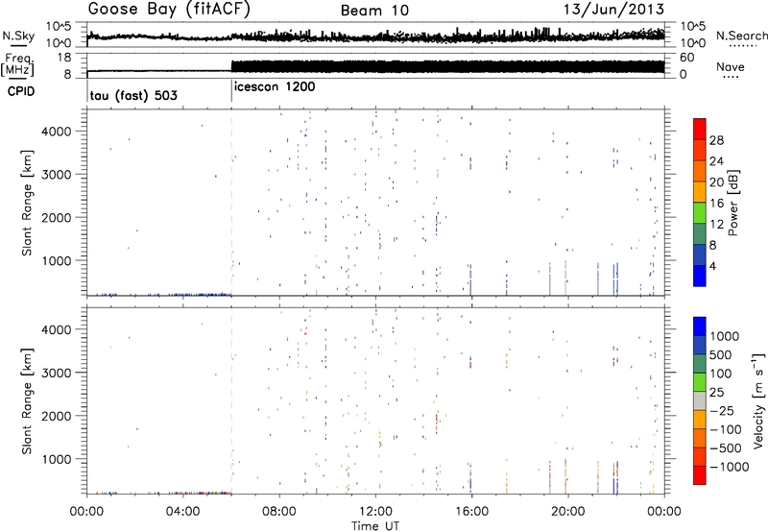Click the -1000 label on velocity colorbar
This screenshot has height=532, width=768.
[729, 467]
